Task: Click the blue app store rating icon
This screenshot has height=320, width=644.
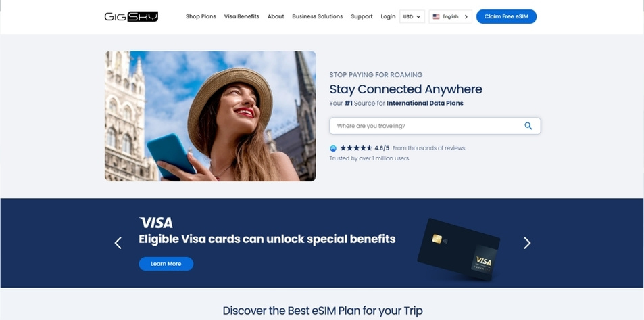Action: tap(333, 148)
